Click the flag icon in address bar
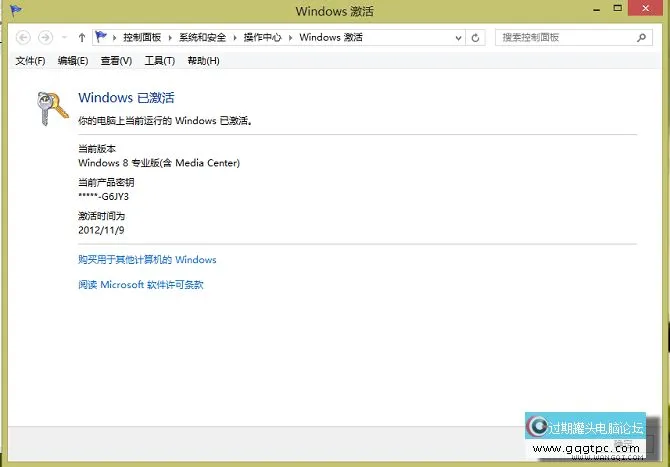Image resolution: width=670 pixels, height=467 pixels. coord(101,37)
